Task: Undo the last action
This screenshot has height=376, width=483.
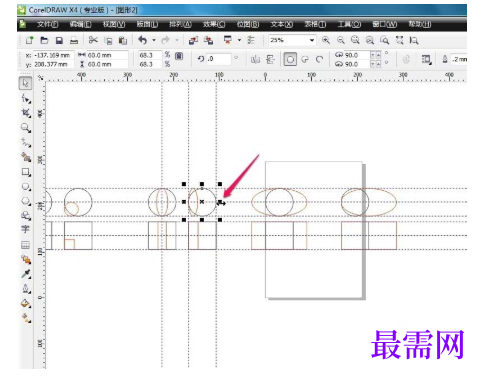Action: 143,40
